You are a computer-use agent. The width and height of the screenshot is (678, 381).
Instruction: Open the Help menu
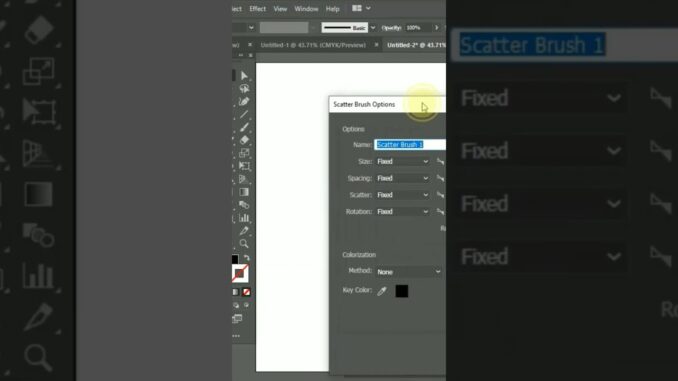(x=333, y=9)
